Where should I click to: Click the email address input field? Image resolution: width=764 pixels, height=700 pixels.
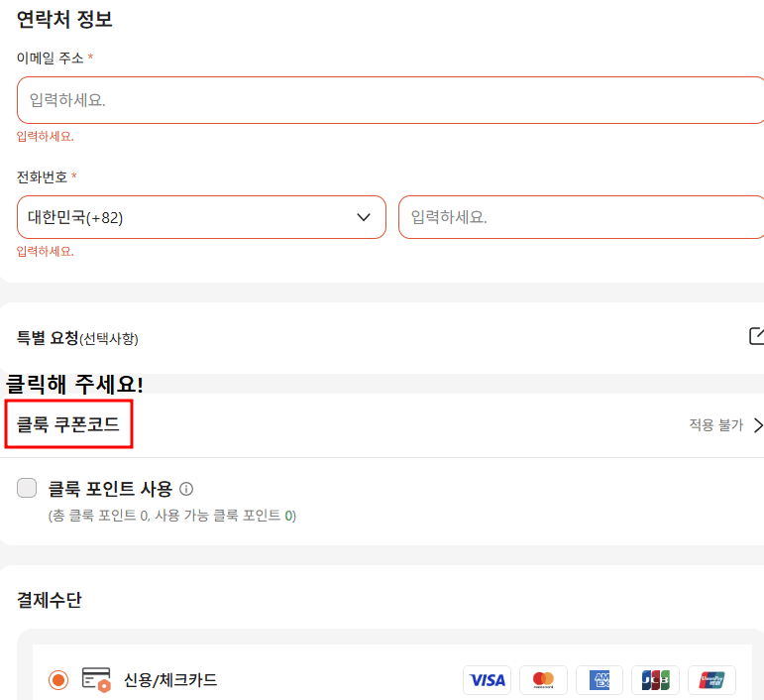pyautogui.click(x=390, y=100)
